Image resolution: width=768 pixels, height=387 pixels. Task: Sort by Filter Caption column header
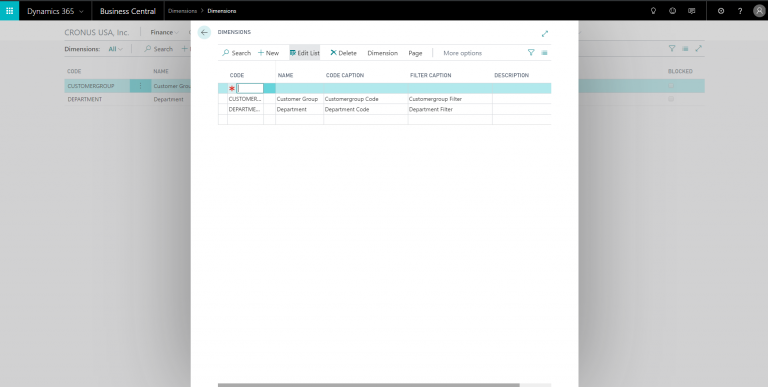coord(431,75)
